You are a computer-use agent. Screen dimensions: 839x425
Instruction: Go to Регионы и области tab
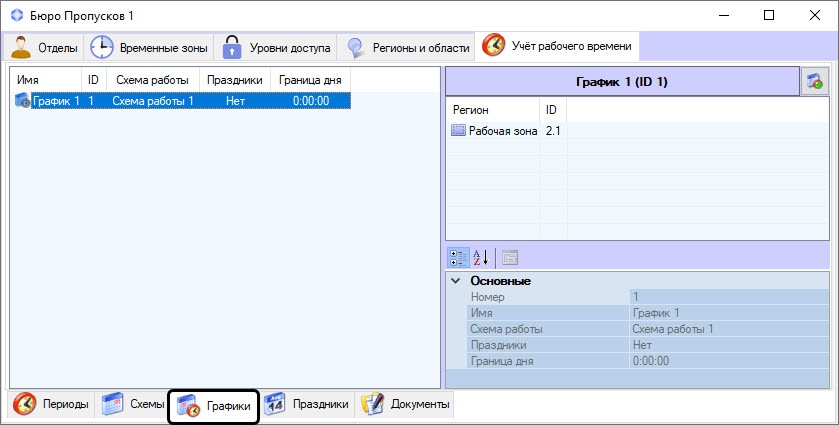click(x=408, y=47)
